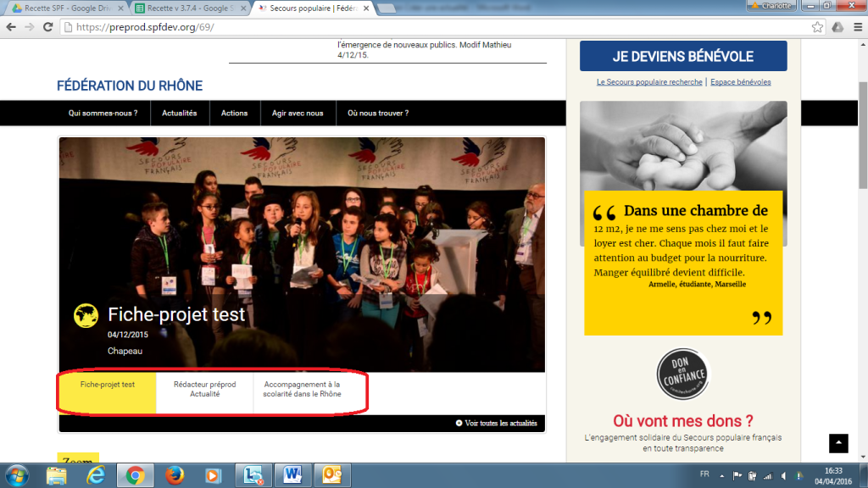Click the power battery tray icon
Screen dimensions: 868x488
(752, 476)
